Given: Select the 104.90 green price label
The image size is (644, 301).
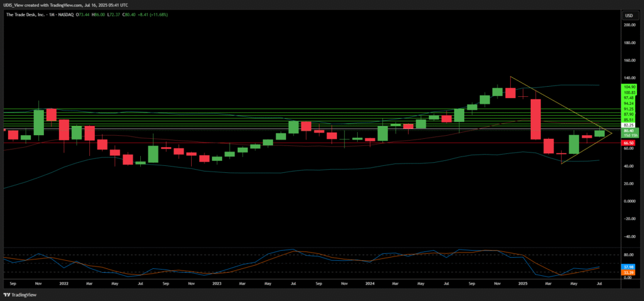Looking at the screenshot, I should pos(629,86).
